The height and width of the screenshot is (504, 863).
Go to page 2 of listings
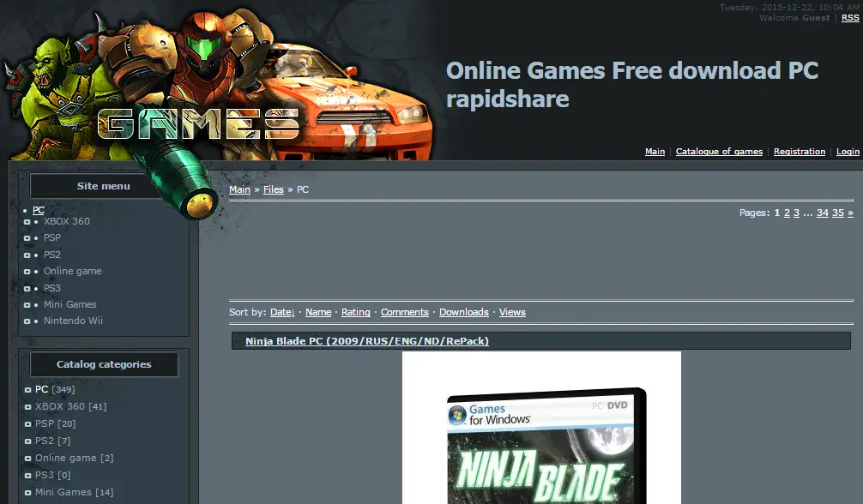[787, 213]
